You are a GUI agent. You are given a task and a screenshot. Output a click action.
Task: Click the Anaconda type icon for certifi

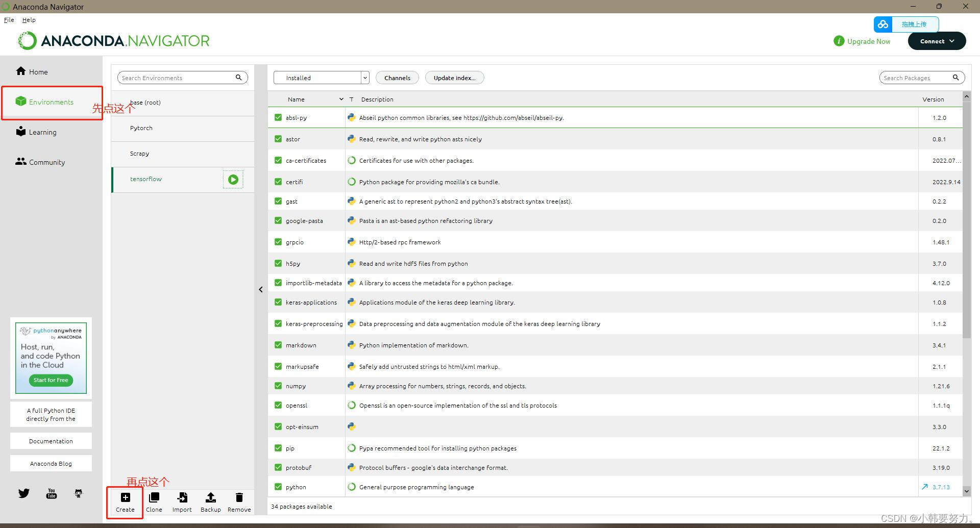pyautogui.click(x=351, y=182)
